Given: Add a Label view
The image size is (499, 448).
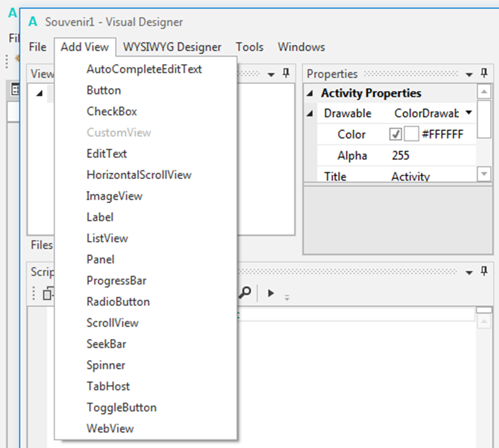Looking at the screenshot, I should [x=146, y=217].
